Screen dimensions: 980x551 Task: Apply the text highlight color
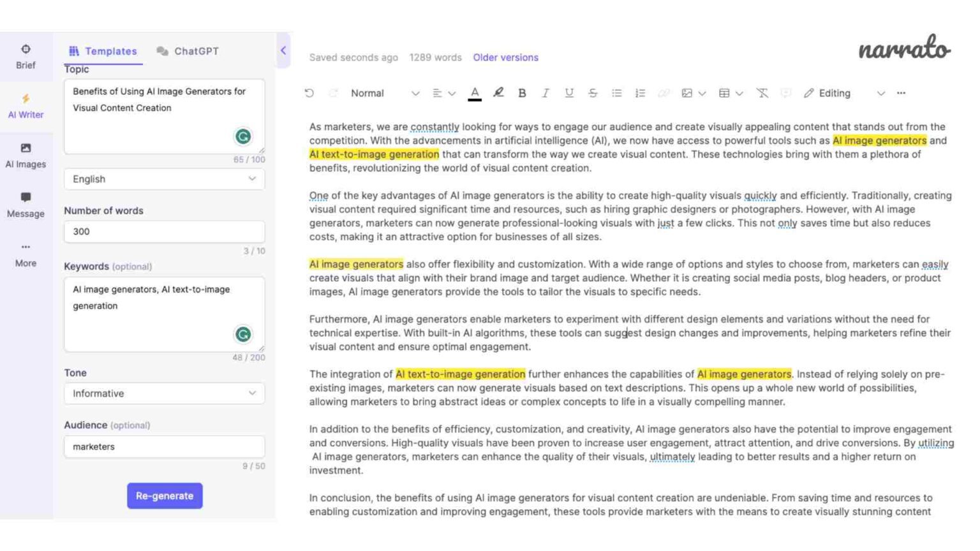click(497, 93)
